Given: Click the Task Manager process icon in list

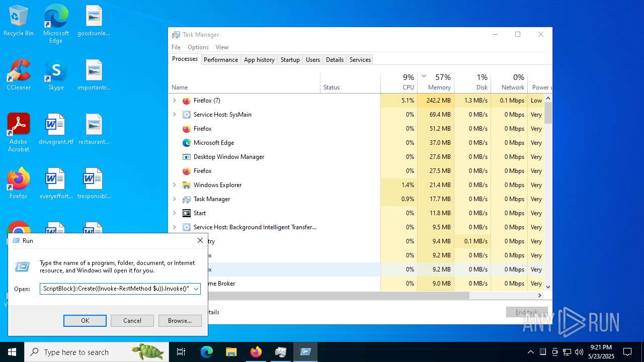Looking at the screenshot, I should coord(187,199).
